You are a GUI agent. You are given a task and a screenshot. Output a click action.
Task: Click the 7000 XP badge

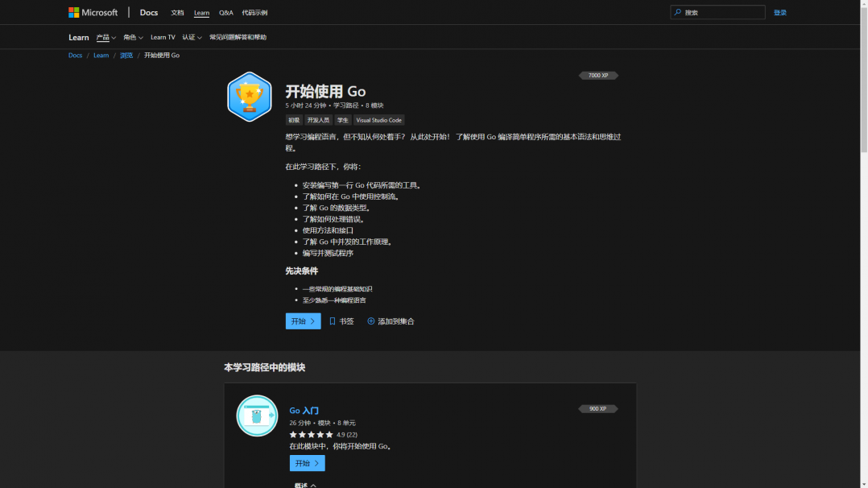click(597, 76)
